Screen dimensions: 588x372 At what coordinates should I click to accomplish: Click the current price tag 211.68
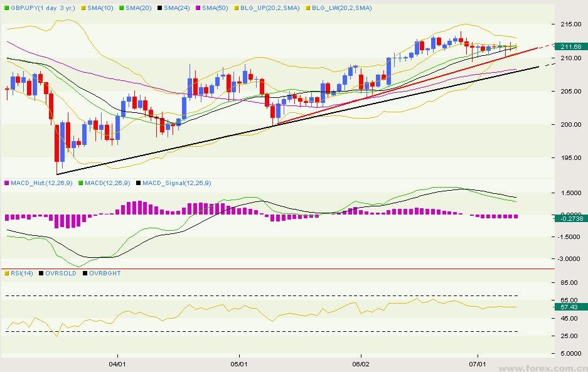pos(569,47)
